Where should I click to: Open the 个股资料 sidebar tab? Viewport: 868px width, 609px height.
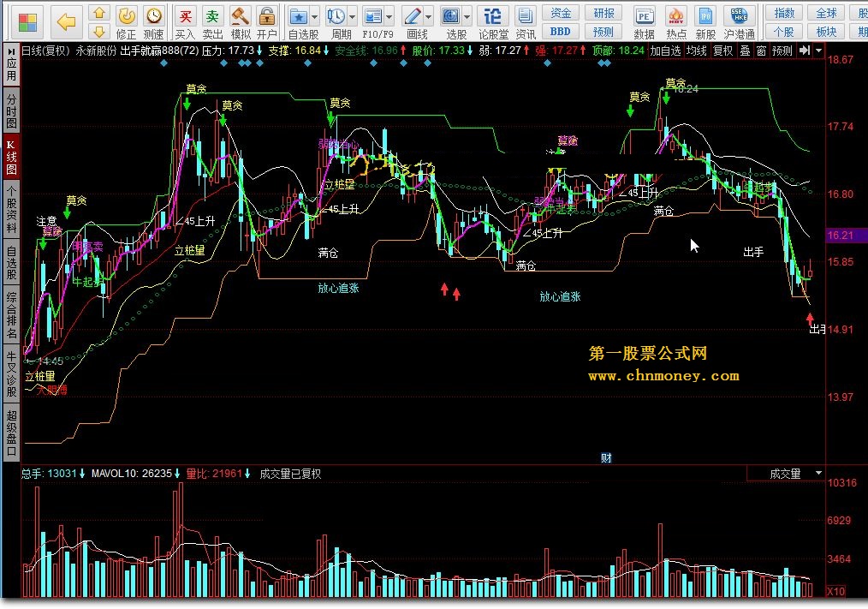pyautogui.click(x=11, y=210)
